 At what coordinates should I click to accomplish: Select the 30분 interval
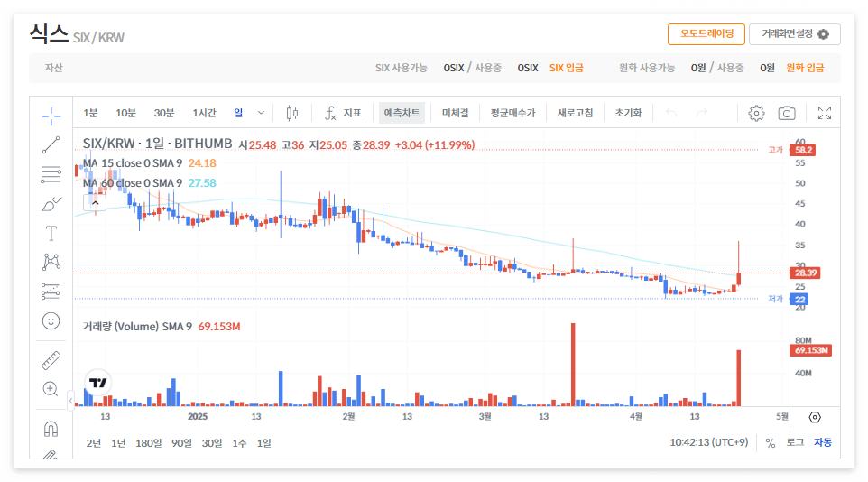coord(164,113)
